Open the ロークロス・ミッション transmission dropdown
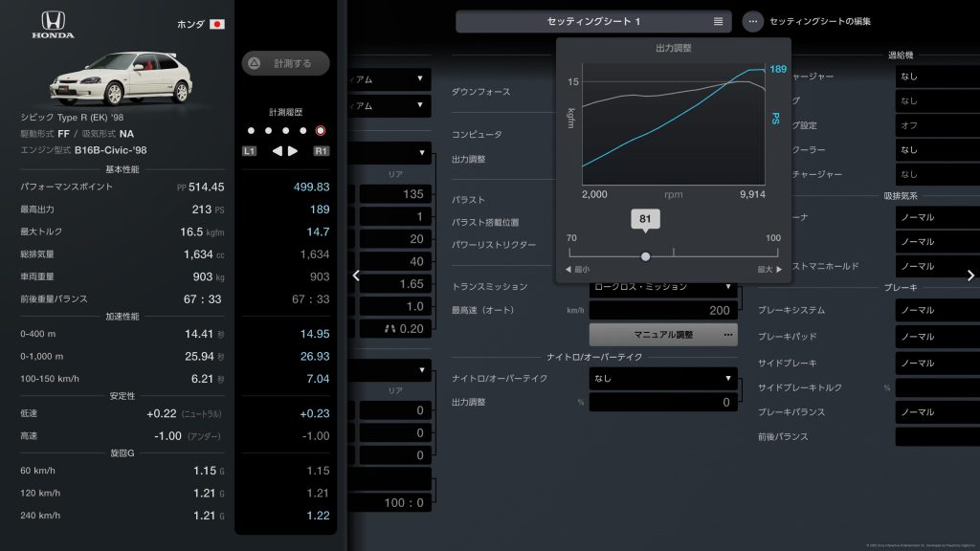 (x=663, y=287)
